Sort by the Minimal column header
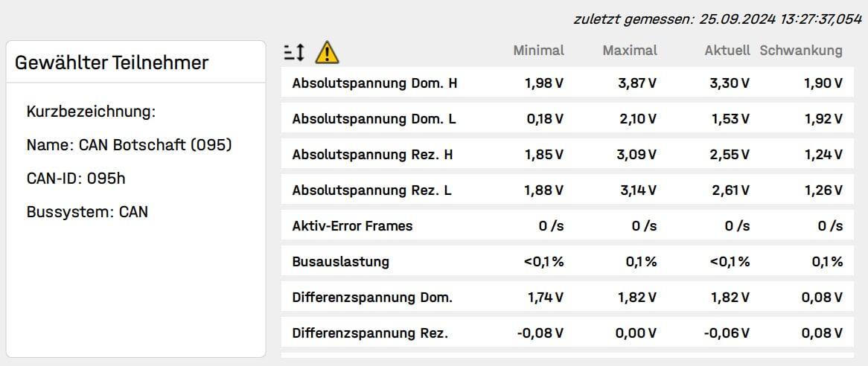This screenshot has width=868, height=366. pyautogui.click(x=538, y=51)
